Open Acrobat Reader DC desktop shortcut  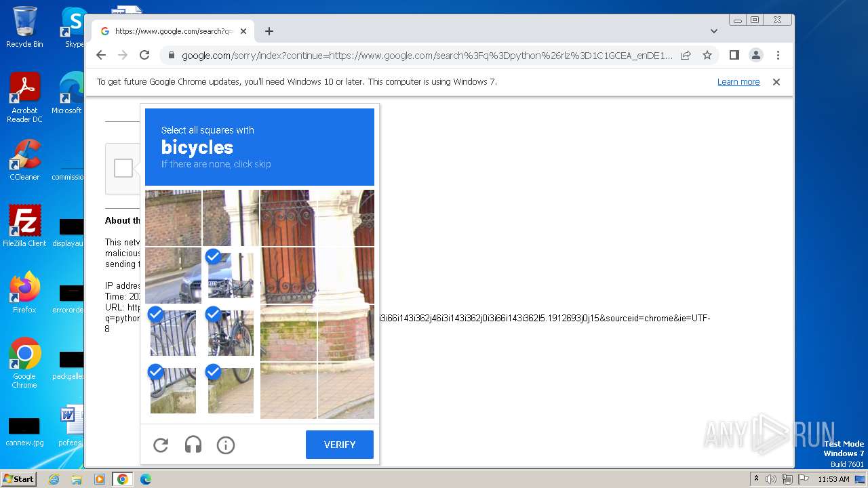coord(24,98)
